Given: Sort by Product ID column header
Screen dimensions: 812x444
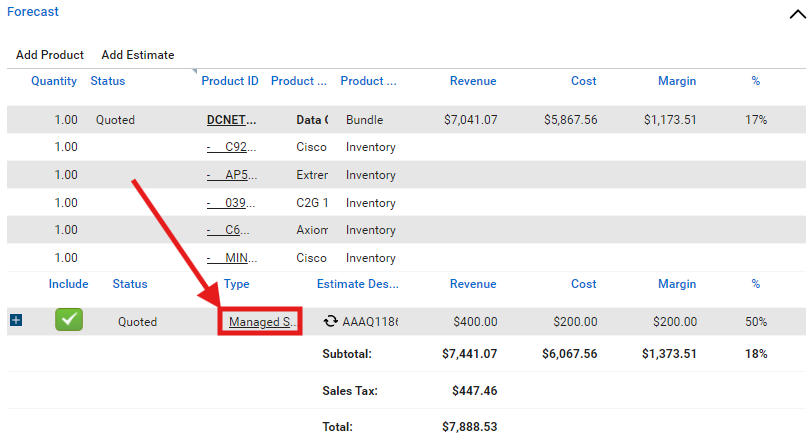Looking at the screenshot, I should (x=230, y=81).
